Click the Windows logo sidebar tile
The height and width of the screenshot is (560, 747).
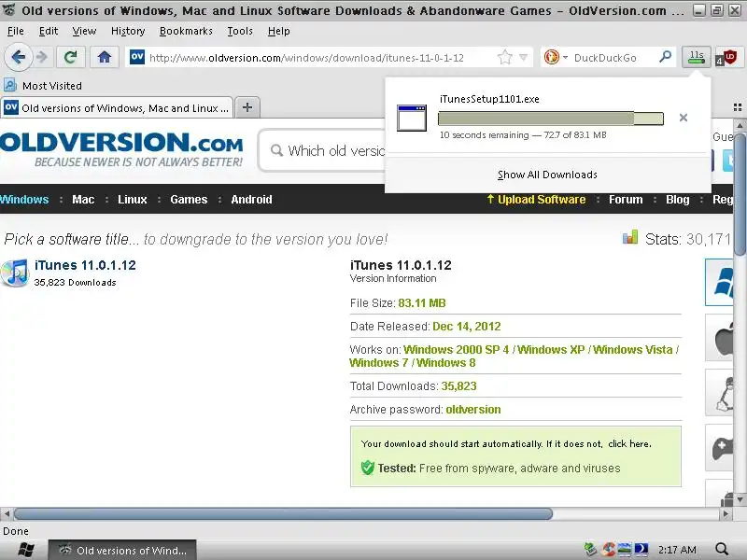click(719, 283)
